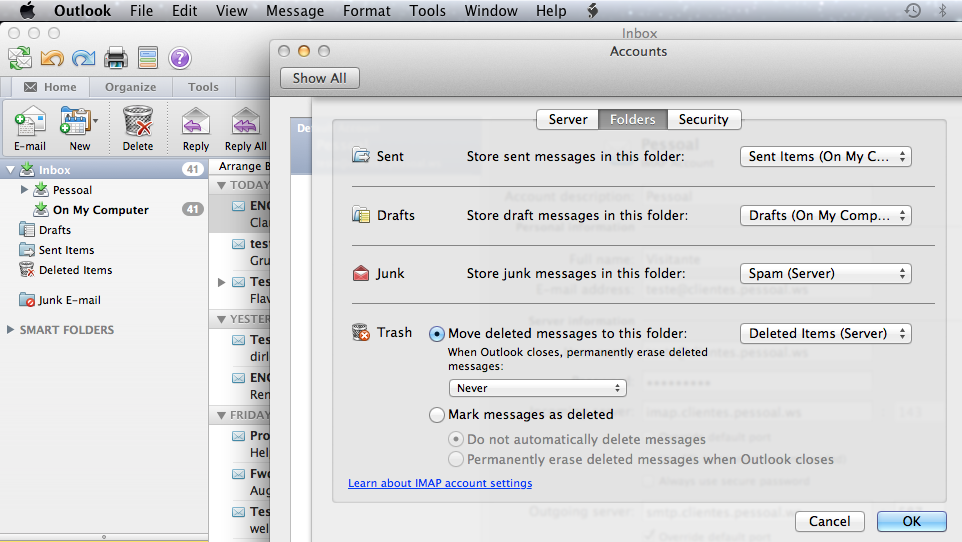The image size is (962, 542).
Task: Collapse the Inbox tree
Action: click(10, 169)
